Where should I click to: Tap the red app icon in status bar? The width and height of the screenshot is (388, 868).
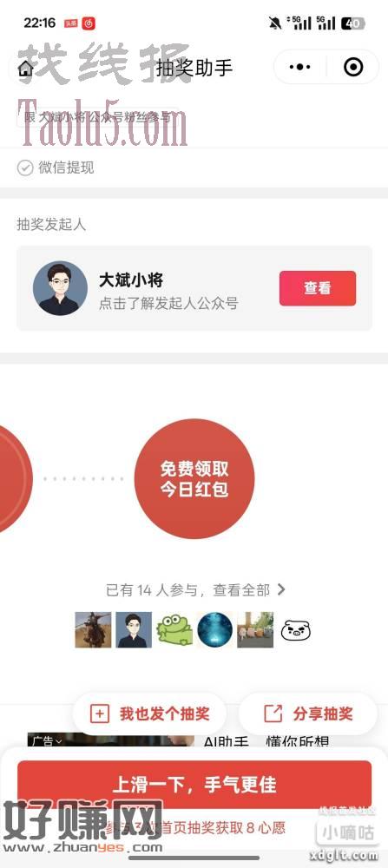[89, 23]
